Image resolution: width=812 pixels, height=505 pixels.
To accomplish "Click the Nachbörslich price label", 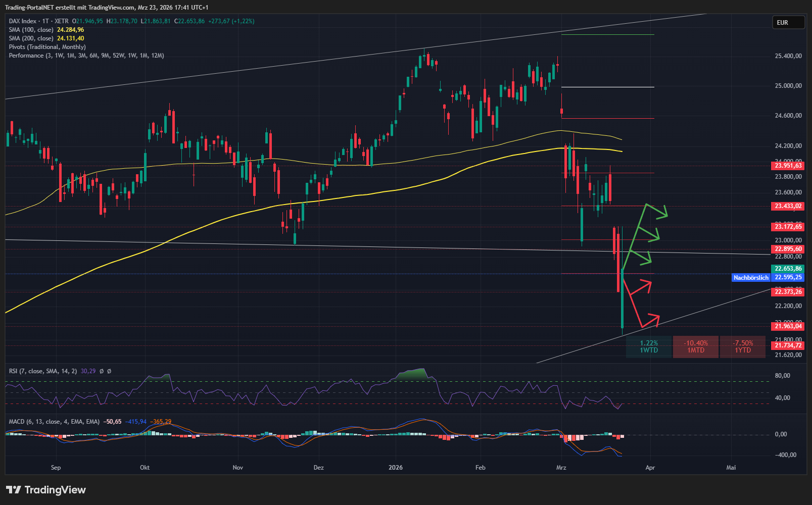I will coord(751,278).
